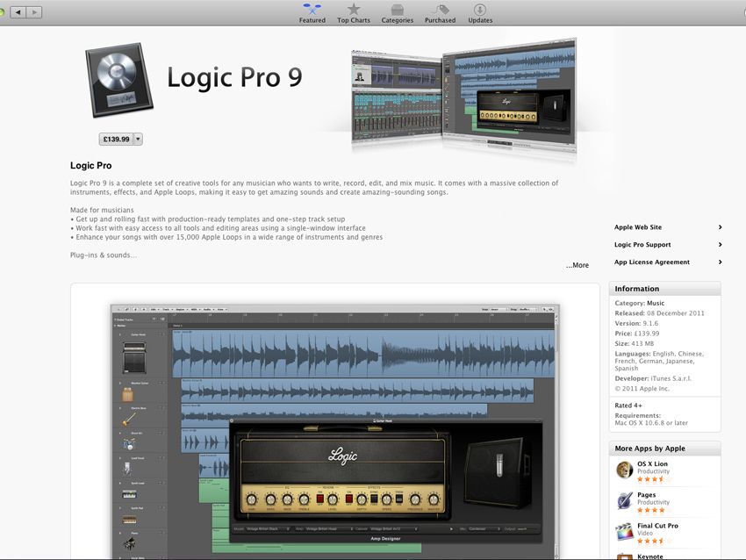Screen dimensions: 746x560
Task: Go forward with the right arrow button
Action: point(33,12)
